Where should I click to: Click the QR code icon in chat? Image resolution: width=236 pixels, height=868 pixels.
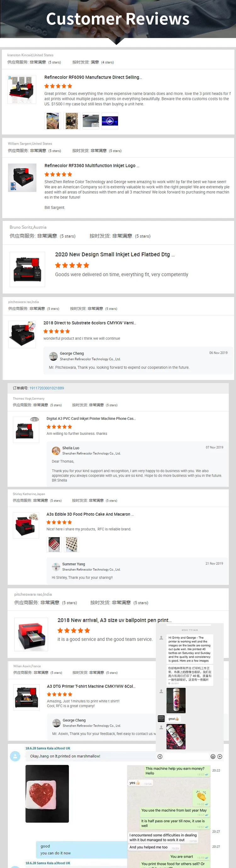161,718
